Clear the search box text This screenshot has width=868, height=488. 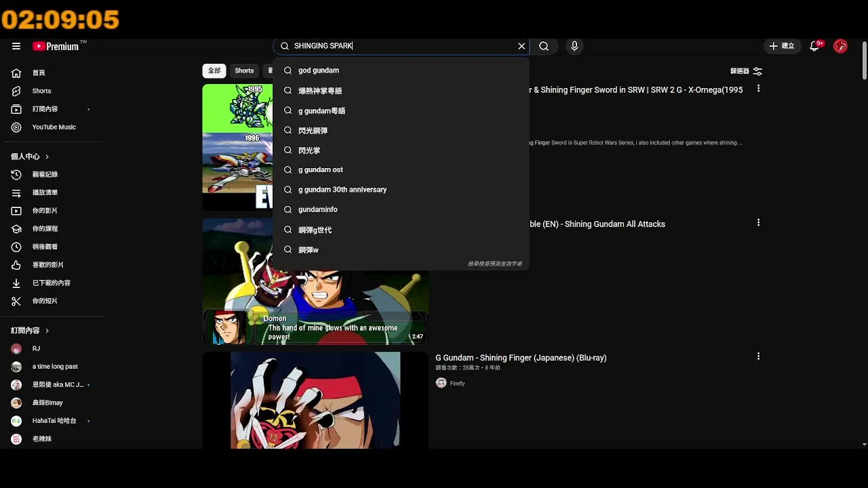point(521,46)
